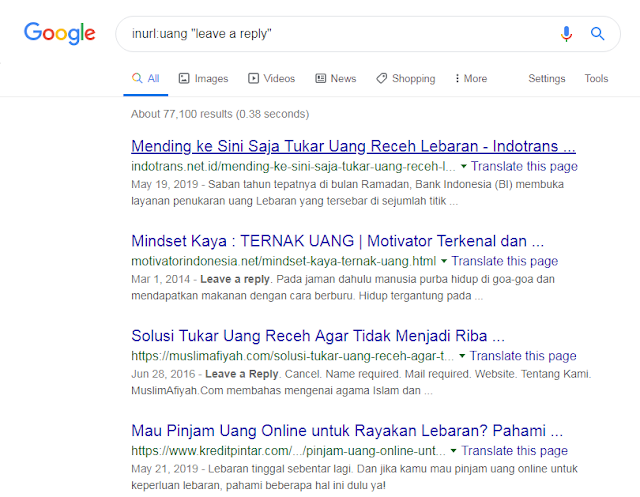Viewport: 640px width, 497px height.
Task: Open result Solusi Tukar Uang Receh Agar Tidak Riba
Action: tap(318, 336)
